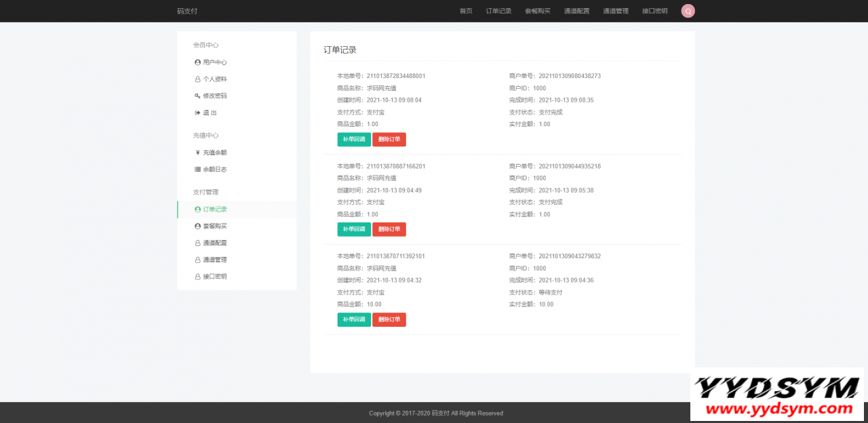Click the 修改密码 key icon

[x=197, y=96]
